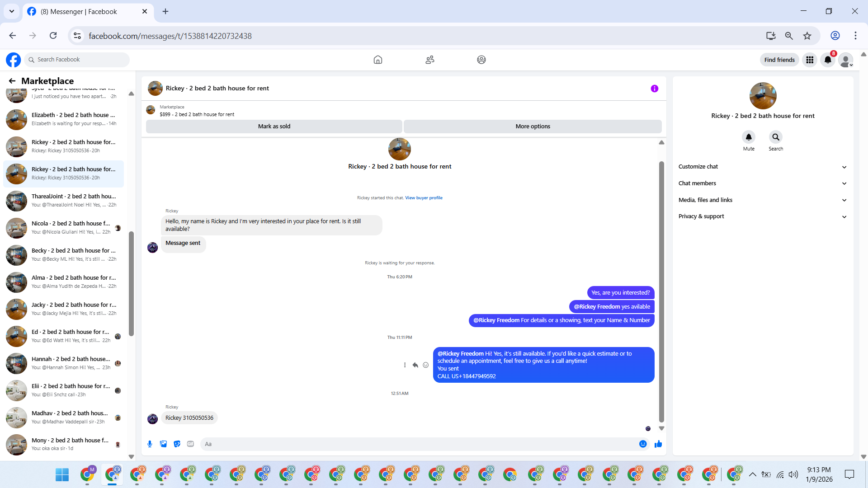Viewport: 868px width, 488px height.
Task: Open the GIF picker icon
Action: point(190,444)
